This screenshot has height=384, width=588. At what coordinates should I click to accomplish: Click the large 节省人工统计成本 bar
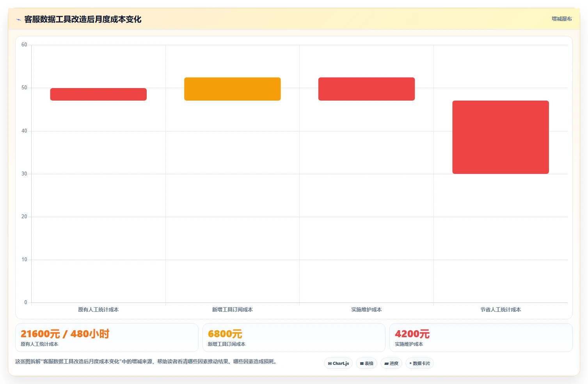[501, 137]
